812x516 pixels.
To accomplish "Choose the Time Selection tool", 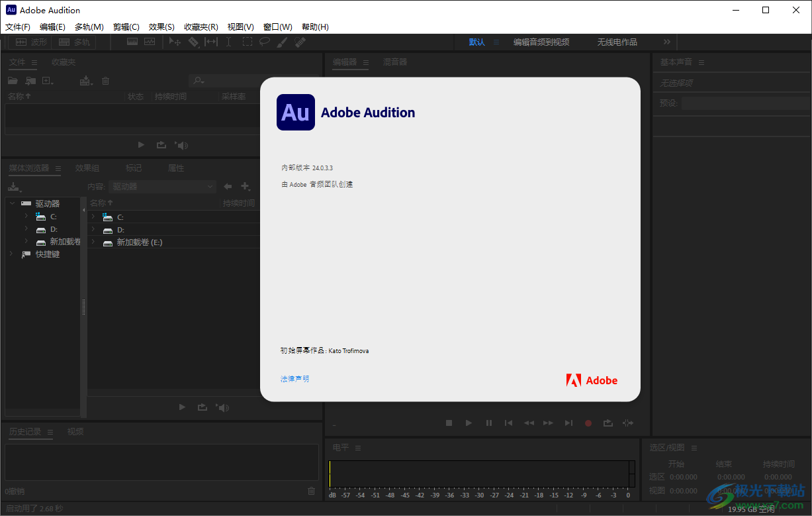I will 228,41.
